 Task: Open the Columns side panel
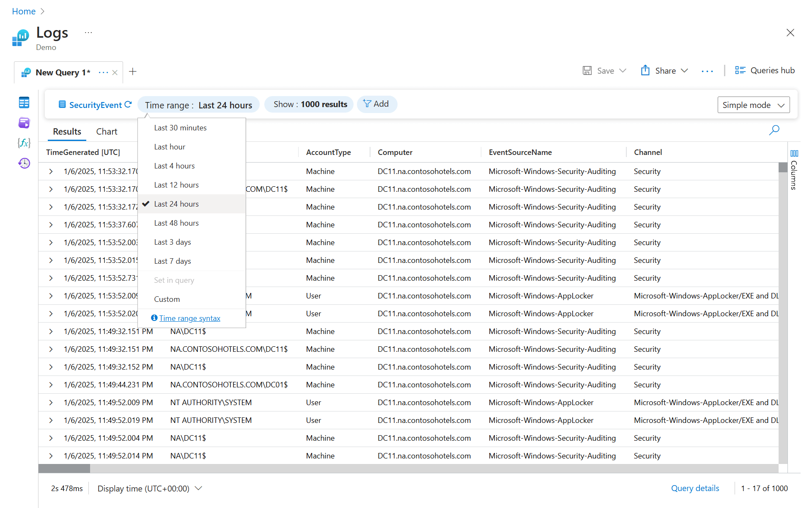[794, 169]
